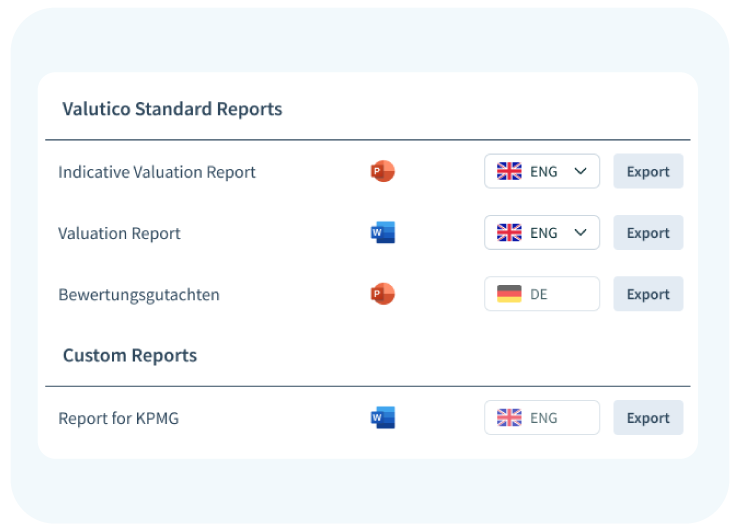Click the Word icon for Report for KPMG
The image size is (740, 530).
382,418
